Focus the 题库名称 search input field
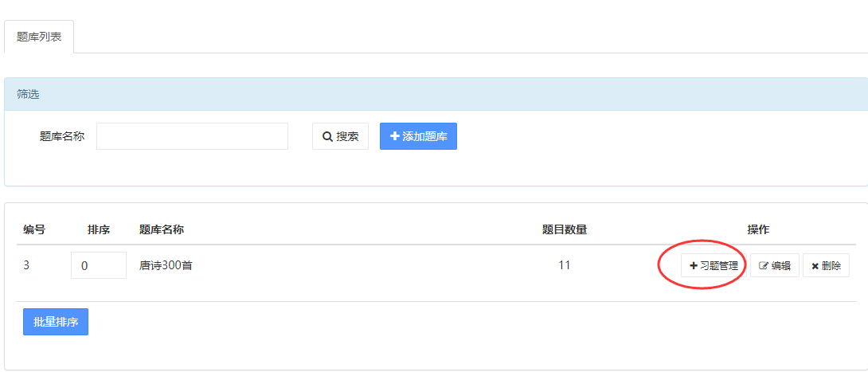The height and width of the screenshot is (372, 868). [x=192, y=136]
